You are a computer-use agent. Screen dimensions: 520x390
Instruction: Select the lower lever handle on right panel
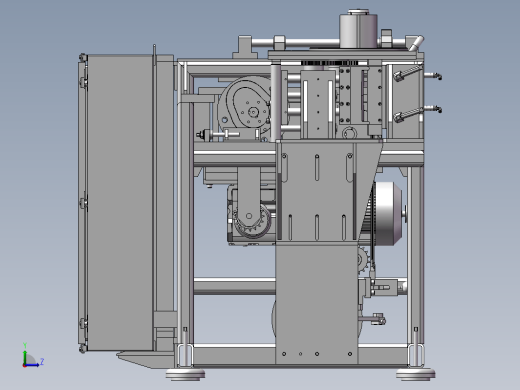click(x=408, y=114)
